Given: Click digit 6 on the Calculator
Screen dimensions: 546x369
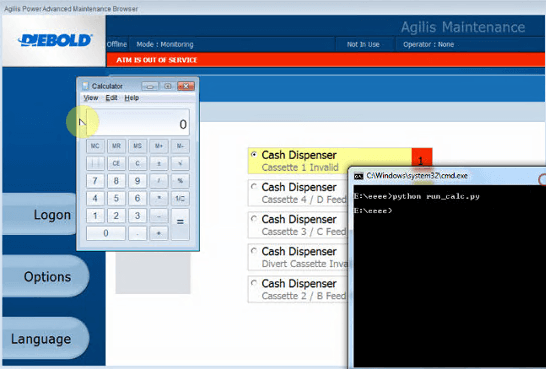Looking at the screenshot, I should (x=138, y=198).
